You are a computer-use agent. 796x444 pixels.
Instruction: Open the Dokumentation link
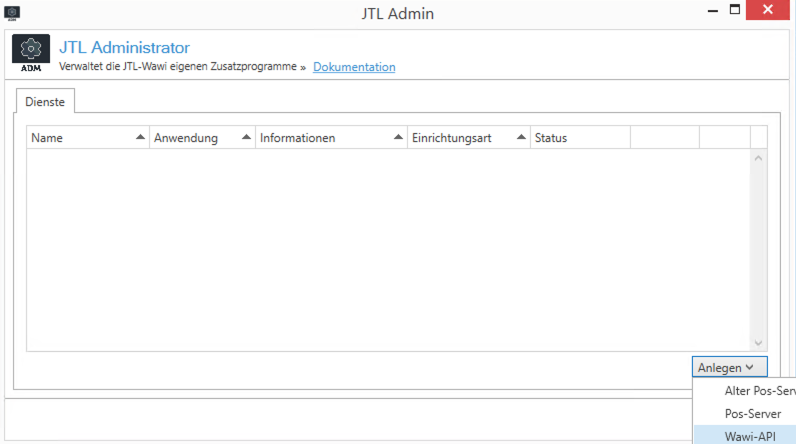[354, 67]
